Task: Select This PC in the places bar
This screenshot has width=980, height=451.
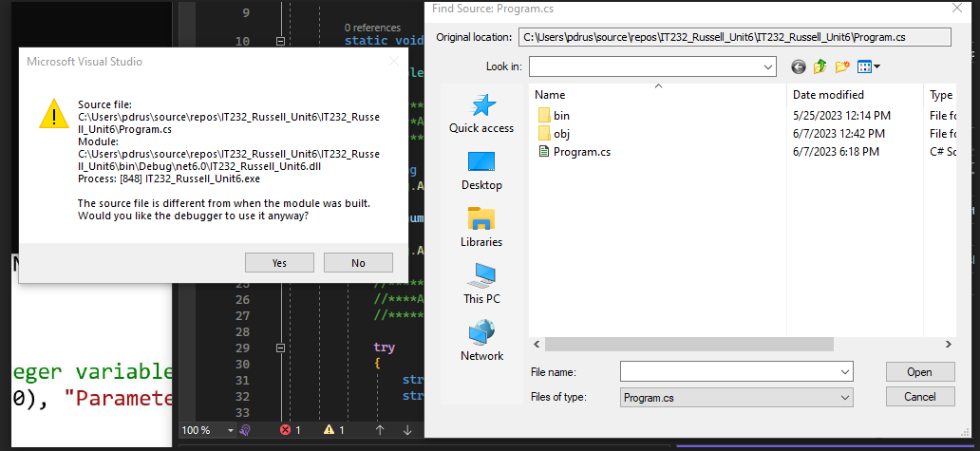Action: [481, 284]
